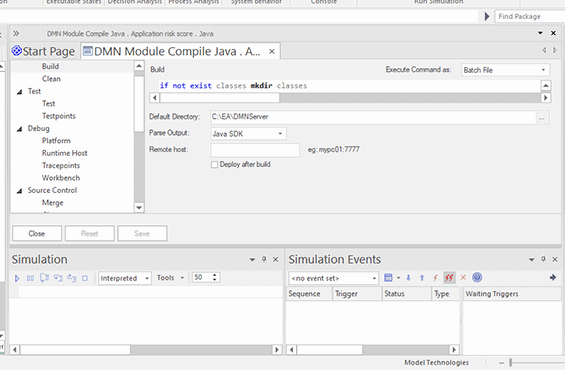Screen dimensions: 565x370
Task: Click the blue down arrow in Simulation Events
Action: click(x=408, y=277)
